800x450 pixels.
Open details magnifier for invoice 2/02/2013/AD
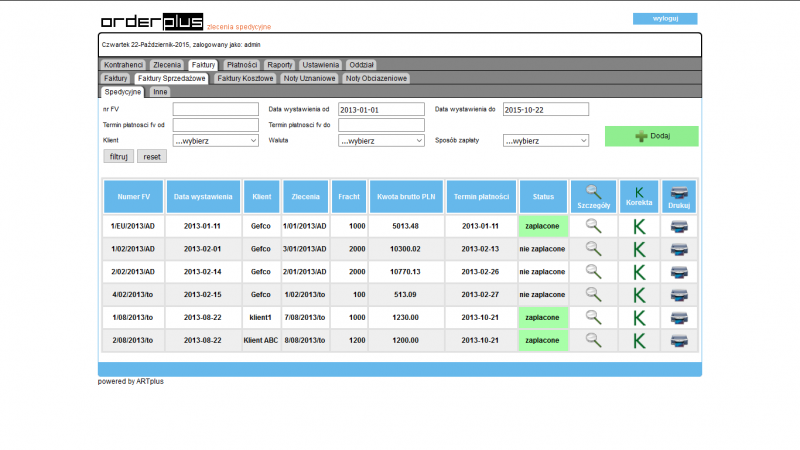point(593,271)
